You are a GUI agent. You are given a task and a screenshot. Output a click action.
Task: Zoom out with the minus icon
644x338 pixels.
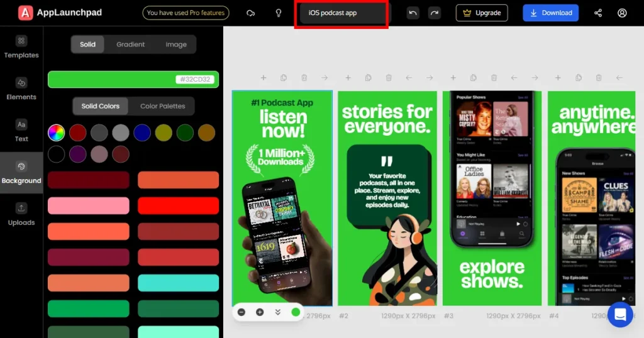pos(241,312)
